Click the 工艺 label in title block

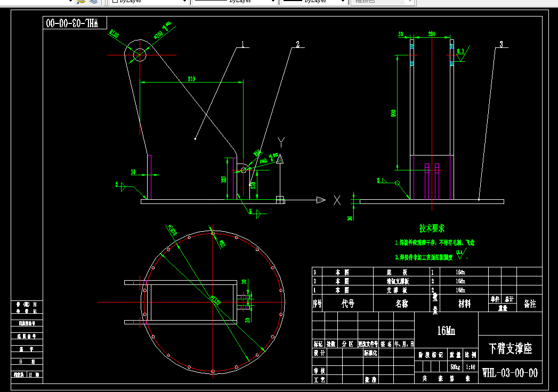tap(319, 380)
